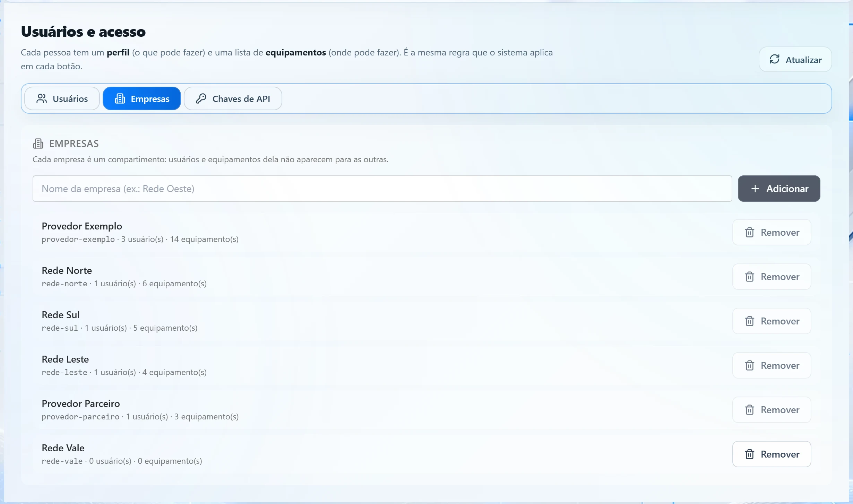Click the 'EMPRESAS' section heading text
This screenshot has width=853, height=504.
pos(74,144)
